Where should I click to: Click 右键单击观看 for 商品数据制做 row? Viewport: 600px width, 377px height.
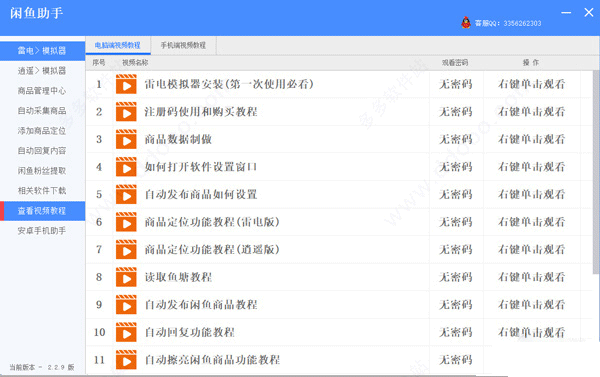532,139
